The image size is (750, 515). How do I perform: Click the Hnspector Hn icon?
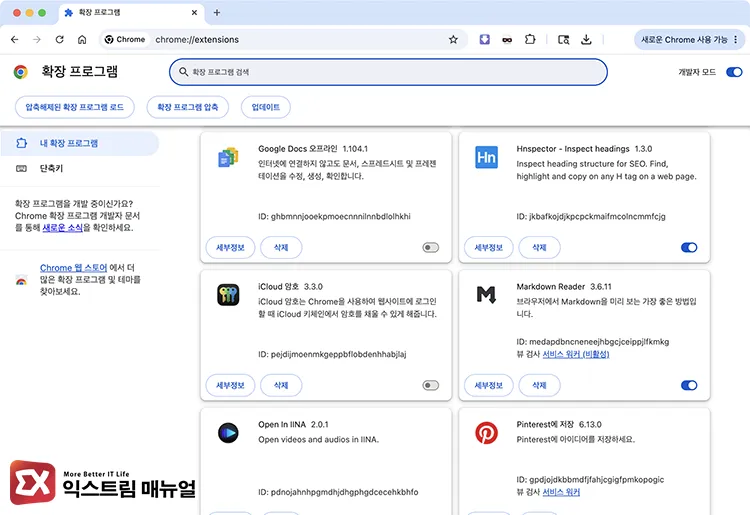point(486,157)
